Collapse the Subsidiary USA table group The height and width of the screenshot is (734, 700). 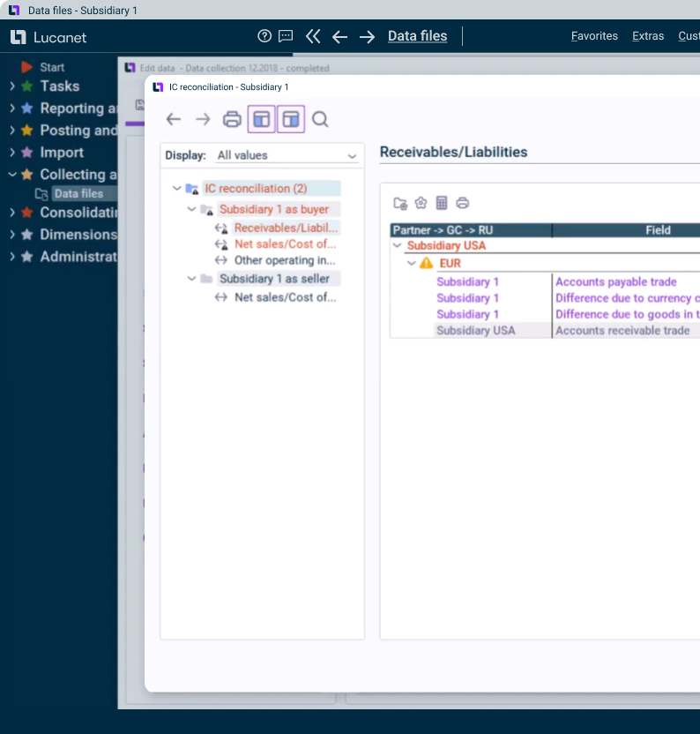pos(397,246)
